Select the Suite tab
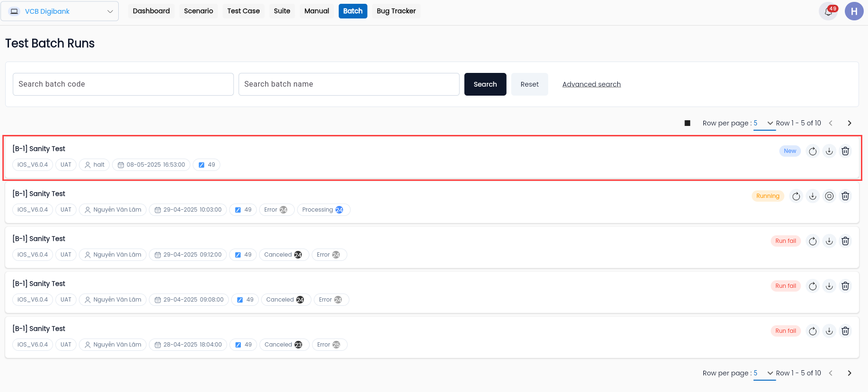Image resolution: width=868 pixels, height=392 pixels. tap(282, 11)
